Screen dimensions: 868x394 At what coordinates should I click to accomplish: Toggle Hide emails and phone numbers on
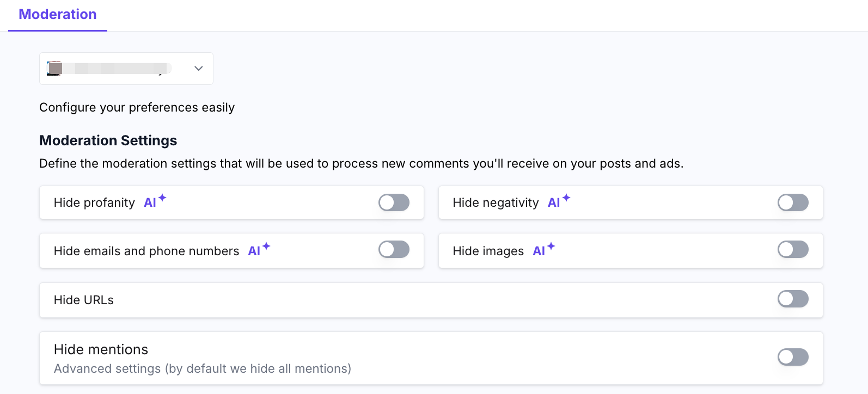(394, 249)
